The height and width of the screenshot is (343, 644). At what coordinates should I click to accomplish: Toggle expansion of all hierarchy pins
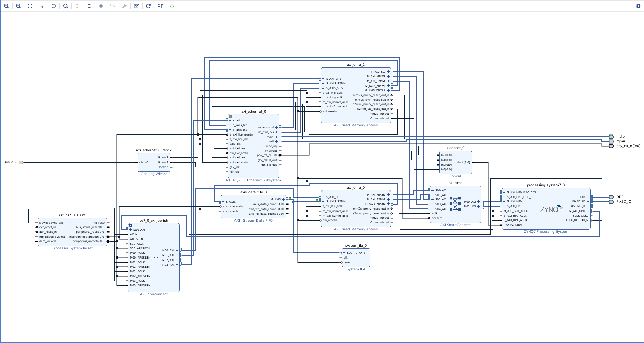89,6
